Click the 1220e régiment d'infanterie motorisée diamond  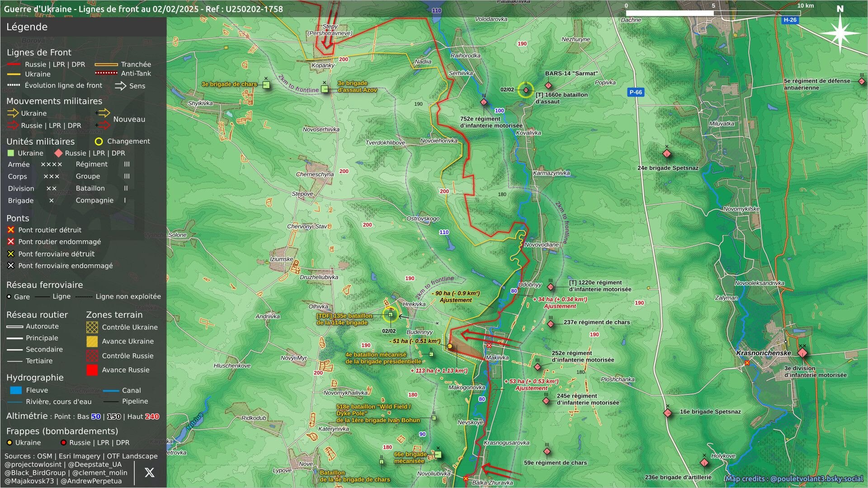coord(551,286)
